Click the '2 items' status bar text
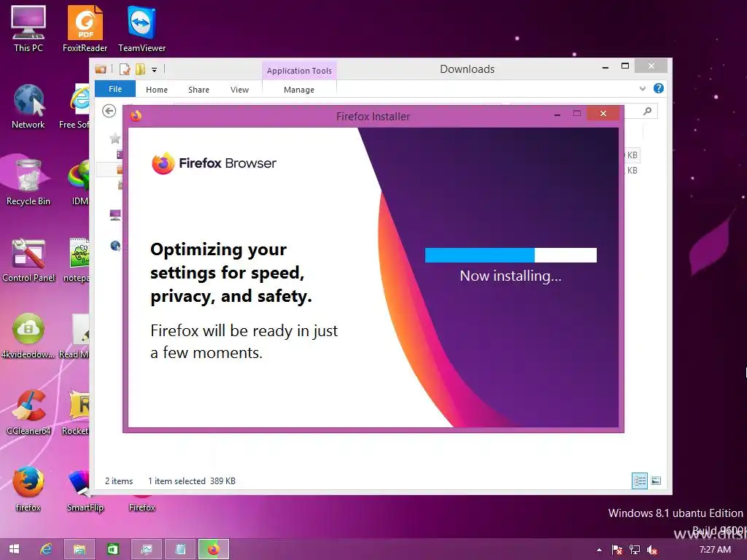Screen dimensions: 747x560 coord(119,481)
